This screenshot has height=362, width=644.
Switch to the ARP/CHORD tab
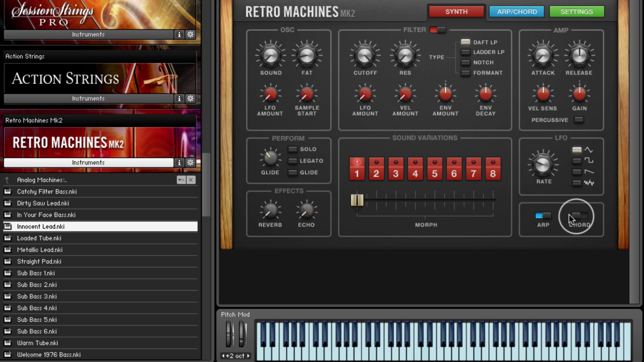coord(517,12)
